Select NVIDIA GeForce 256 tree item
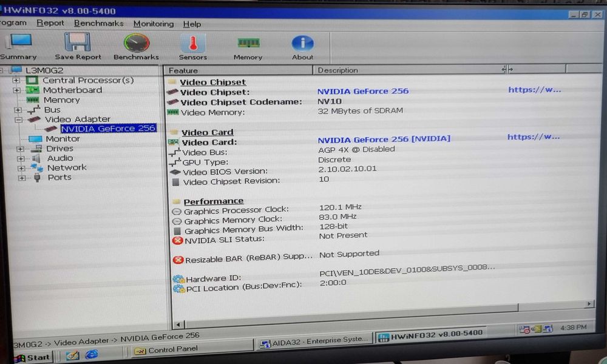Image resolution: width=607 pixels, height=364 pixels. [x=109, y=128]
